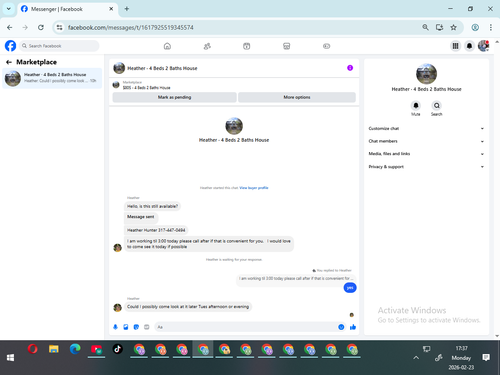Screen dimensions: 500x375
Task: Click the browser address bar URL
Action: [x=130, y=27]
